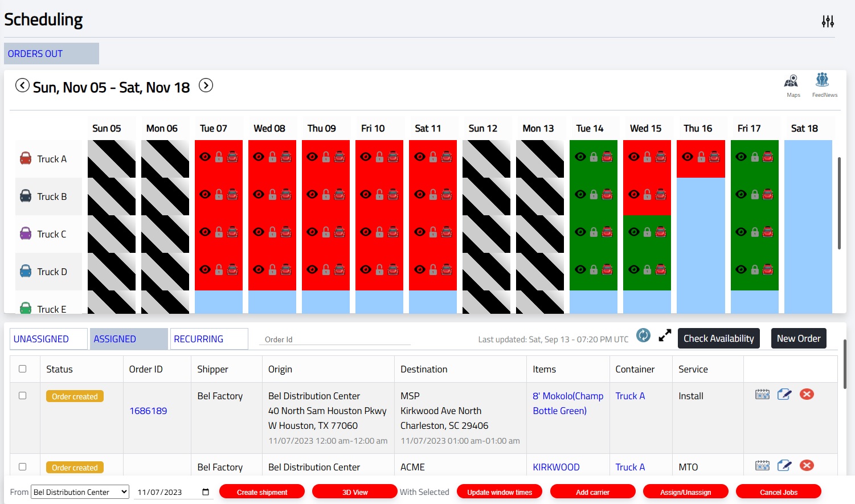This screenshot has width=855, height=504.
Task: Open the Bel Distribution Center dropdown
Action: (80, 492)
